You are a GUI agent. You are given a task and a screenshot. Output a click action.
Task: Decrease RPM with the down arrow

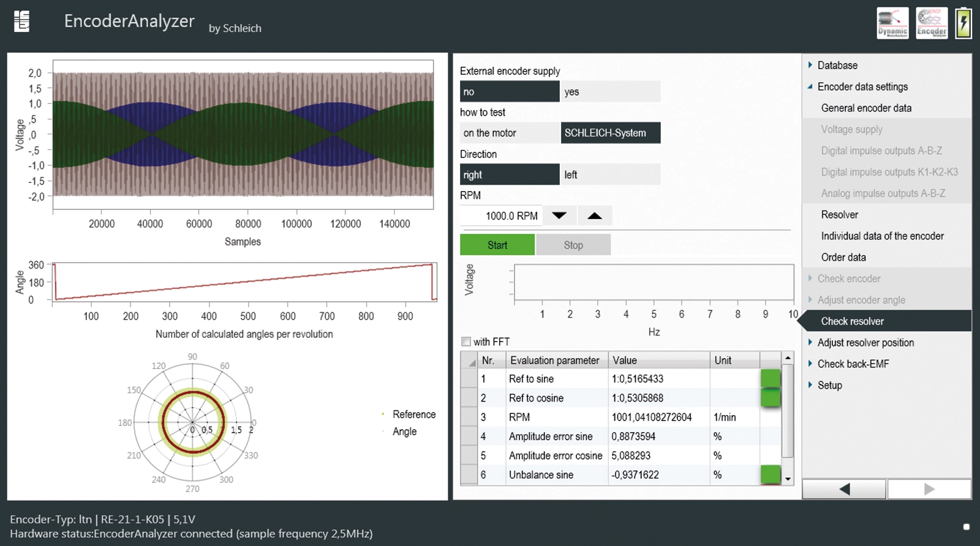coord(559,215)
